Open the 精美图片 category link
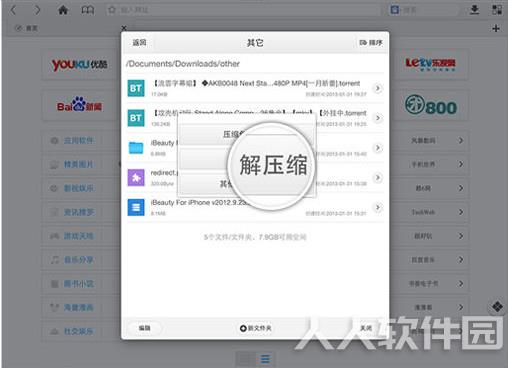This screenshot has height=368, width=508. (79, 164)
